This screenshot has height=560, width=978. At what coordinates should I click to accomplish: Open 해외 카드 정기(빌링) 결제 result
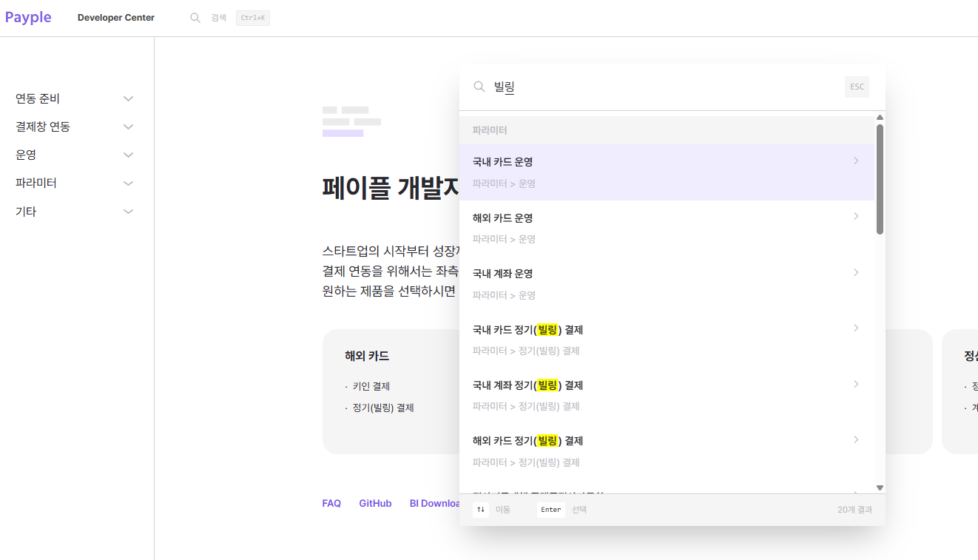[x=667, y=451]
